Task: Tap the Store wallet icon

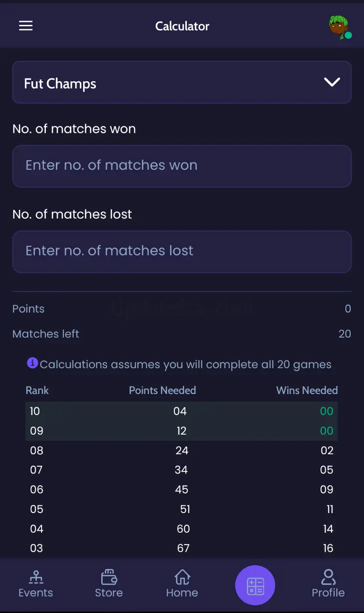Action: 109,577
